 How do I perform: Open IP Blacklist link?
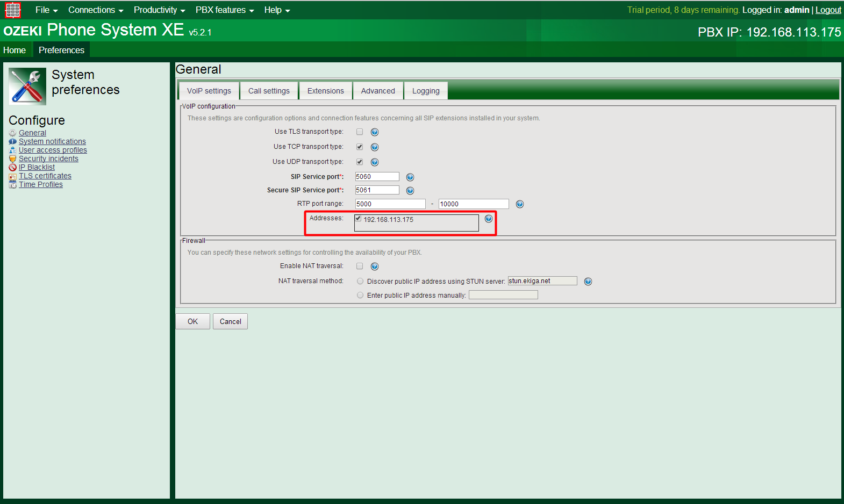point(37,167)
